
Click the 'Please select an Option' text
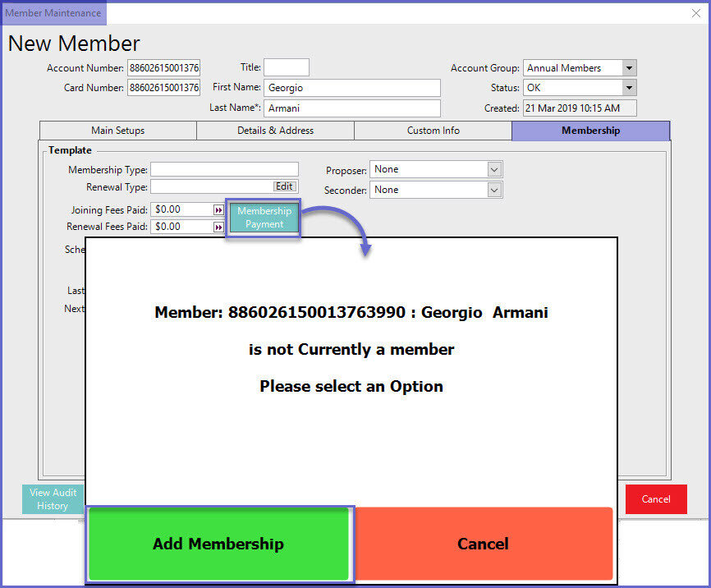click(x=351, y=386)
